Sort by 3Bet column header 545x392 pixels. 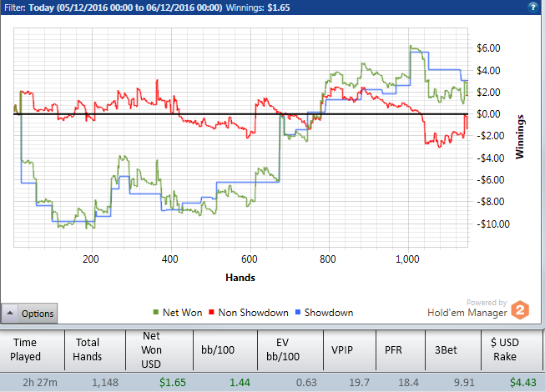click(453, 350)
